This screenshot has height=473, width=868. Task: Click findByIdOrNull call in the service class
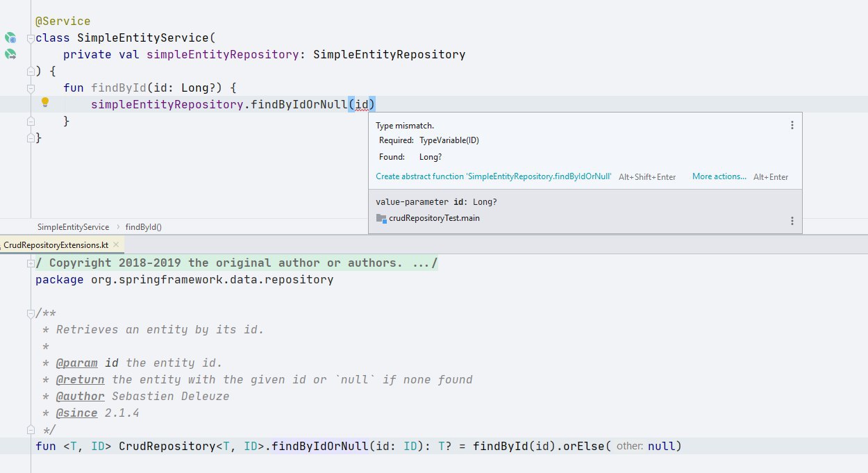pyautogui.click(x=299, y=105)
